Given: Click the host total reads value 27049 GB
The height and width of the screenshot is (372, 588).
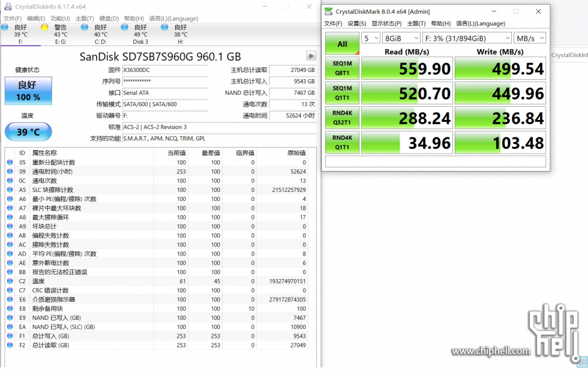Looking at the screenshot, I should [293, 70].
